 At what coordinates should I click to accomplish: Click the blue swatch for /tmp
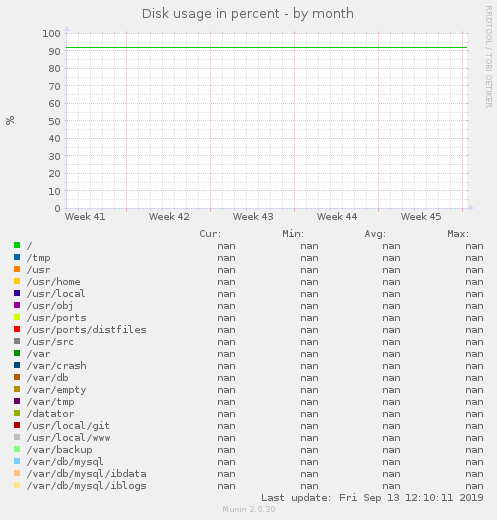coord(17,257)
